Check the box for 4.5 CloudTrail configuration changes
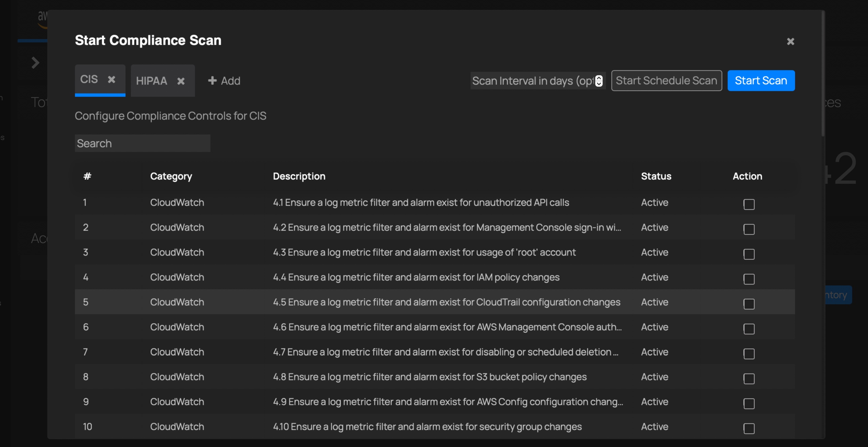 [749, 304]
